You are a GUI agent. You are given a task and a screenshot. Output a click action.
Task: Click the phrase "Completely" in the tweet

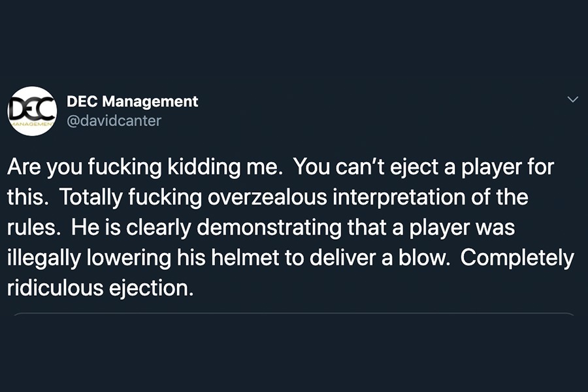[x=517, y=258]
